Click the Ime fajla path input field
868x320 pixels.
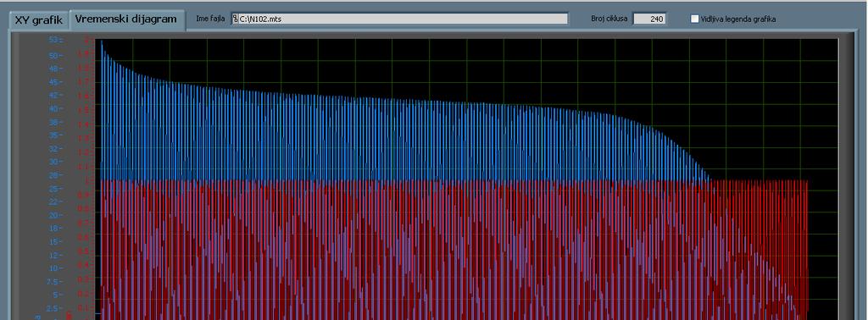[400, 19]
